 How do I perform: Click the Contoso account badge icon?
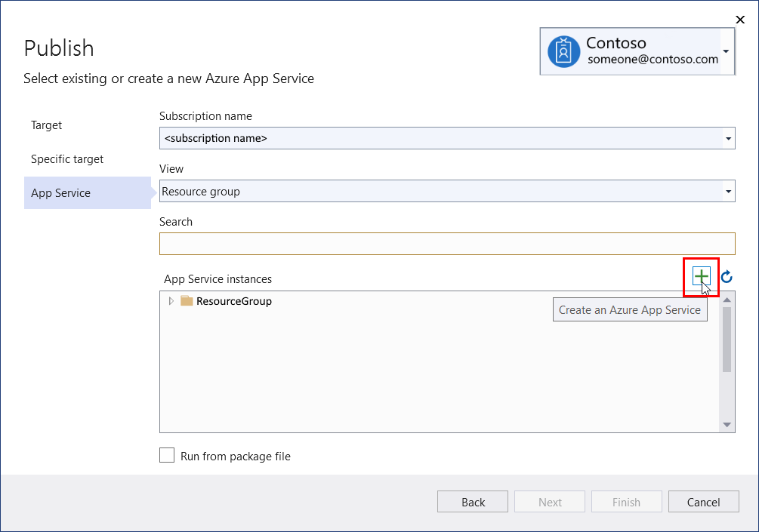[x=563, y=51]
